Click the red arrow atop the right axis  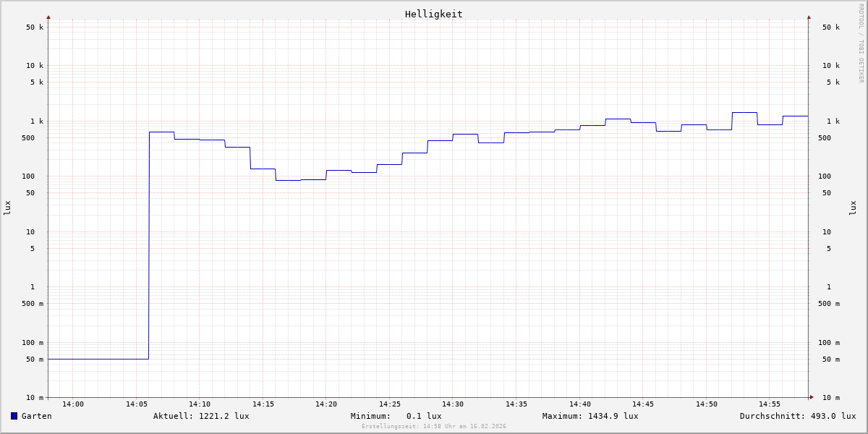tap(809, 17)
